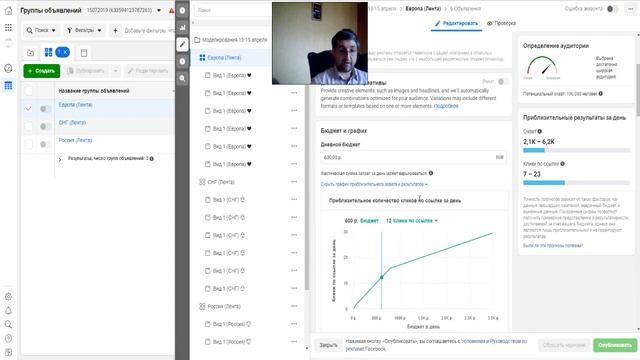Check the СНГ (Лента) row checkbox
The image size is (640, 360).
pyautogui.click(x=29, y=126)
